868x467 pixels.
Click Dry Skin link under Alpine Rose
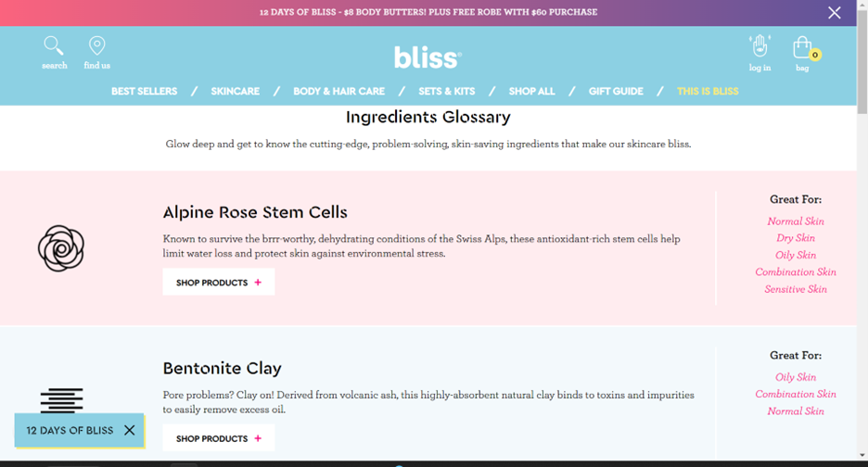(x=796, y=238)
